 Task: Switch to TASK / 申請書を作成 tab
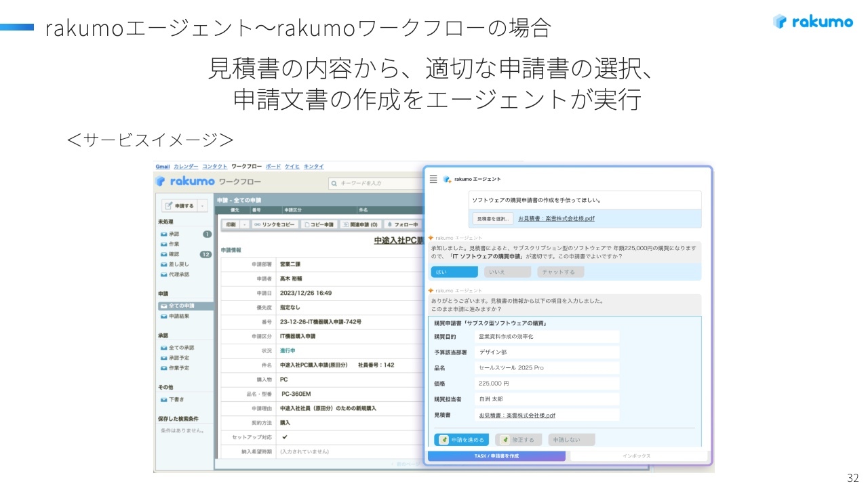[496, 456]
